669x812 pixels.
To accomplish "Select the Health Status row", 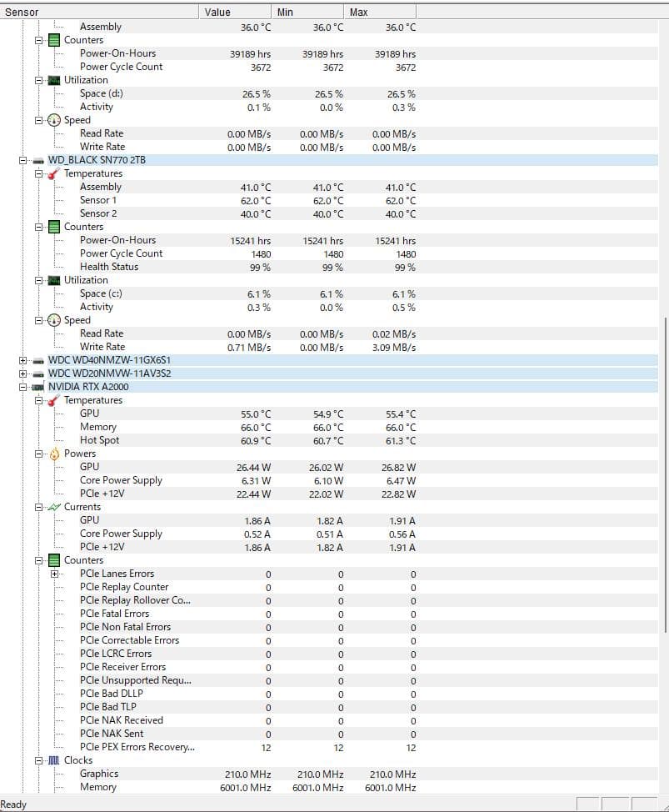I will tap(109, 267).
